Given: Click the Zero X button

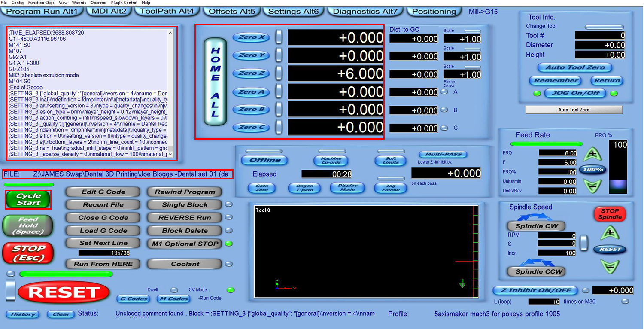Looking at the screenshot, I should tap(251, 37).
